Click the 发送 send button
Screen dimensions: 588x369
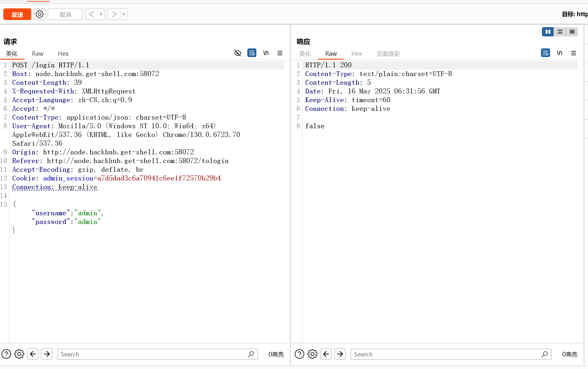point(17,14)
